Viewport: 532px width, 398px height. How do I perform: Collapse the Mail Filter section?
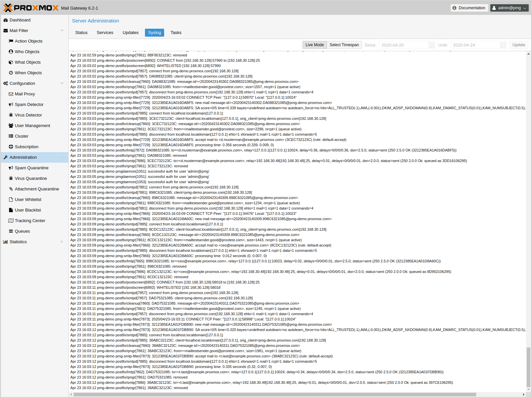point(62,31)
